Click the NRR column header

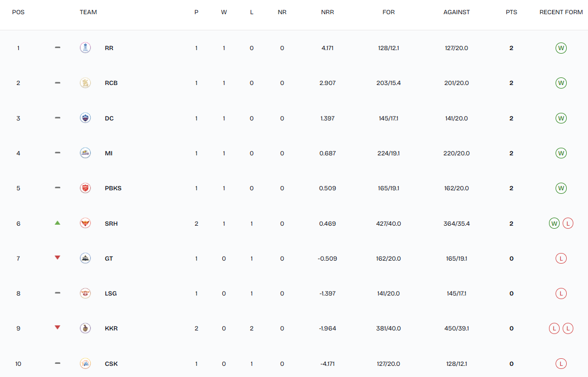[327, 12]
